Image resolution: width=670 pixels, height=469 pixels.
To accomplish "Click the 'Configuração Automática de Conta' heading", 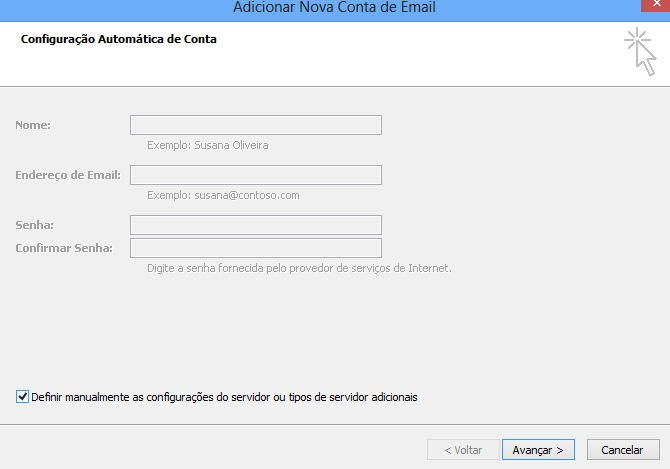I will [x=119, y=39].
